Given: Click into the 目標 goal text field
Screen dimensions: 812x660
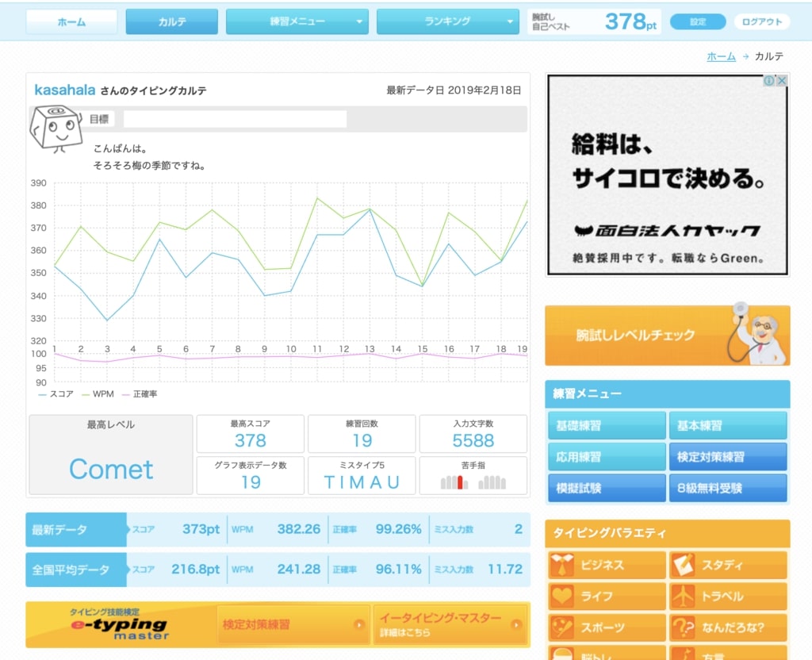Looking at the screenshot, I should click(235, 120).
